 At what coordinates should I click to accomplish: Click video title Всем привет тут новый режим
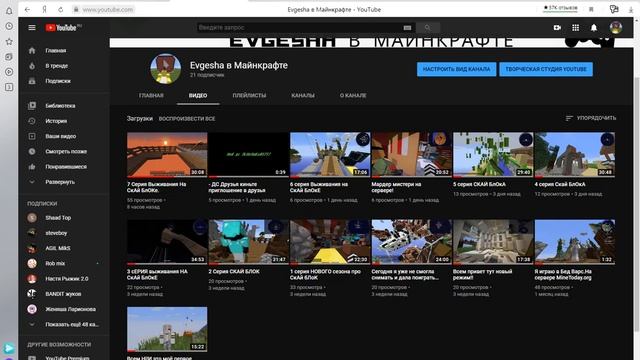coord(482,274)
